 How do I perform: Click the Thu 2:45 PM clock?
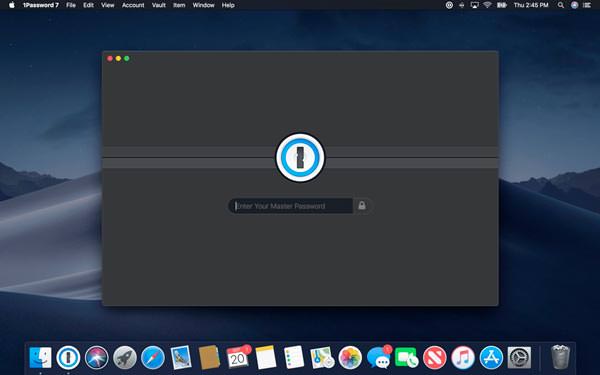(531, 5)
